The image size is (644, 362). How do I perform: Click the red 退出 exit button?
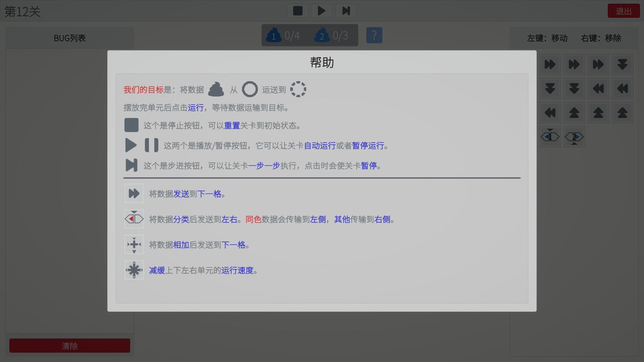(x=624, y=11)
